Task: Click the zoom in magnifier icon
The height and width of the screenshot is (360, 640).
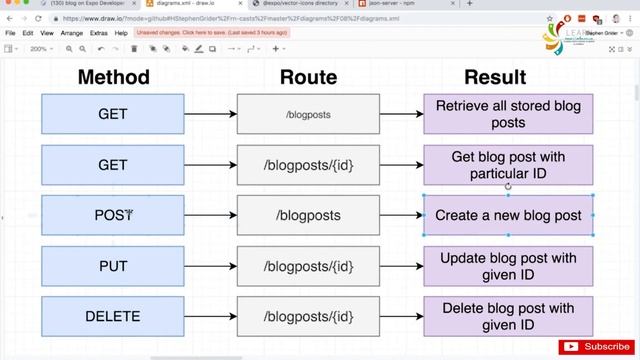Action: coord(69,49)
